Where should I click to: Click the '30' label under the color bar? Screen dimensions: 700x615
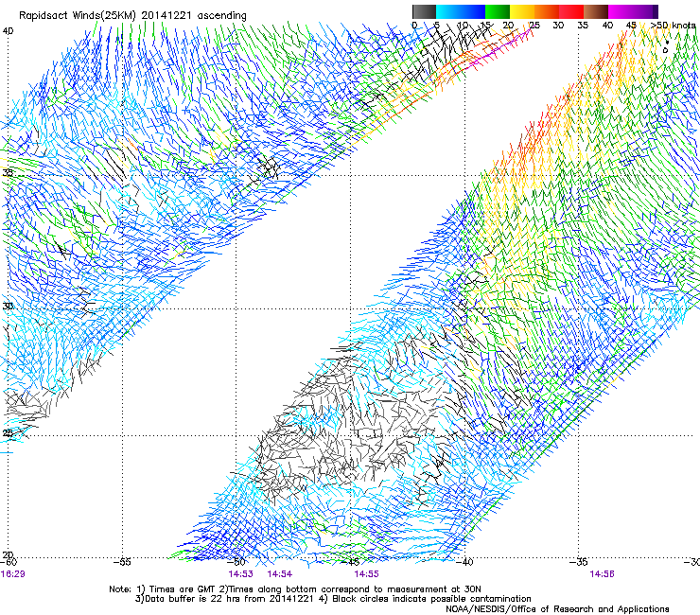558,26
